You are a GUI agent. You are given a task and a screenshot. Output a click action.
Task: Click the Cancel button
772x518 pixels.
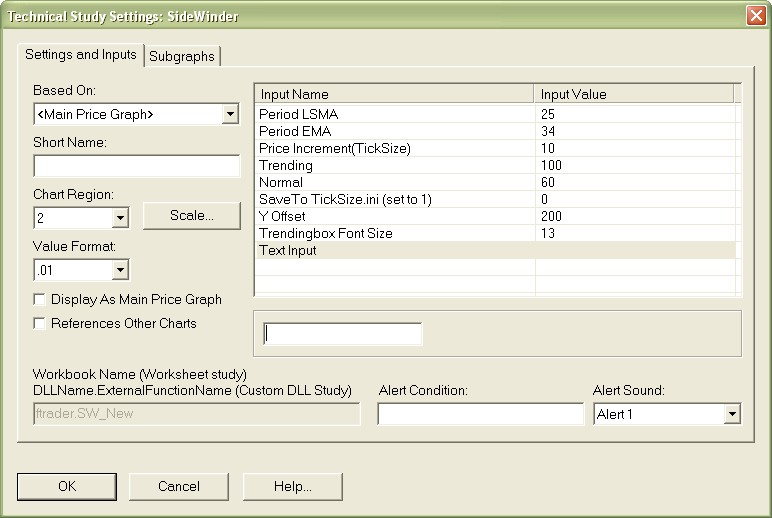179,486
